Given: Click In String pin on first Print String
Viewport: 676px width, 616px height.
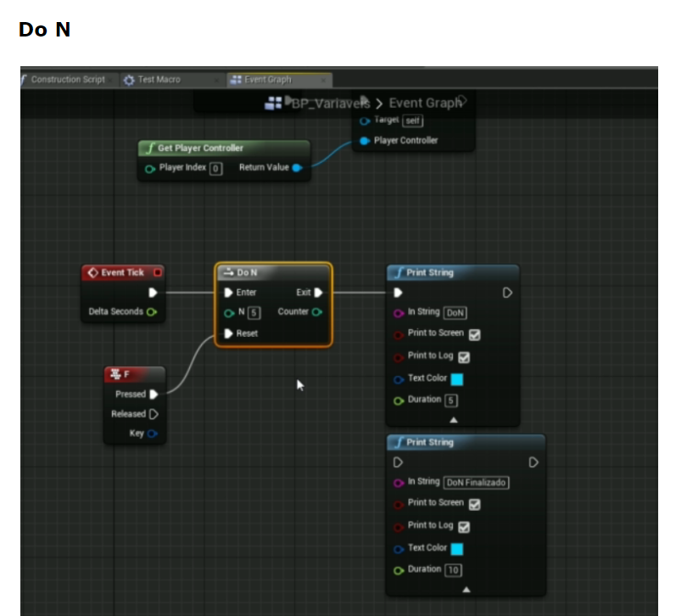Looking at the screenshot, I should coord(399,313).
